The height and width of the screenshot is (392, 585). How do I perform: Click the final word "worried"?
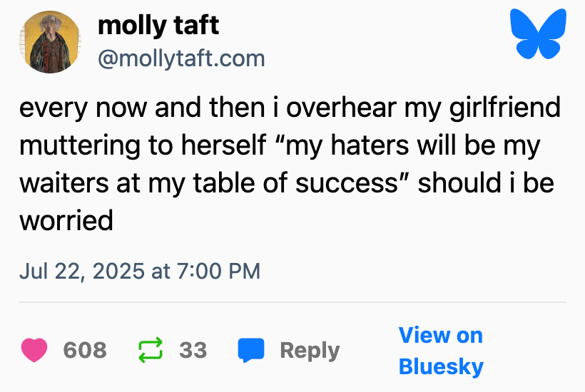[66, 220]
